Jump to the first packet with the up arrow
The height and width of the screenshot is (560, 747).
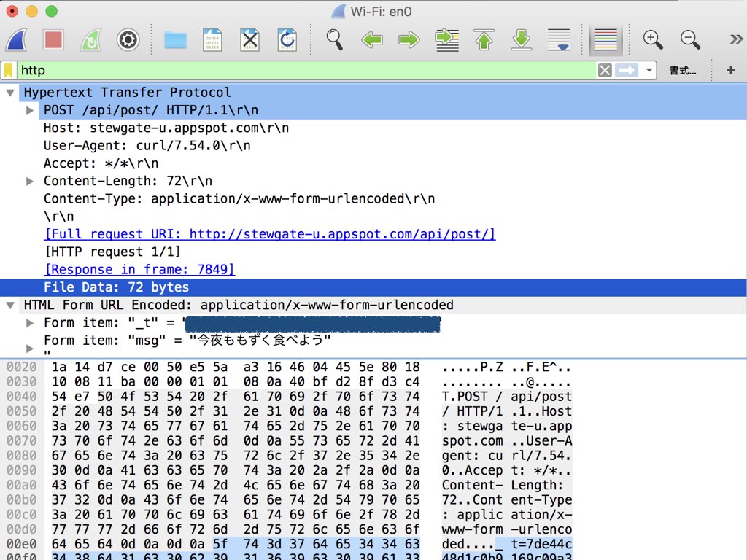click(x=484, y=39)
